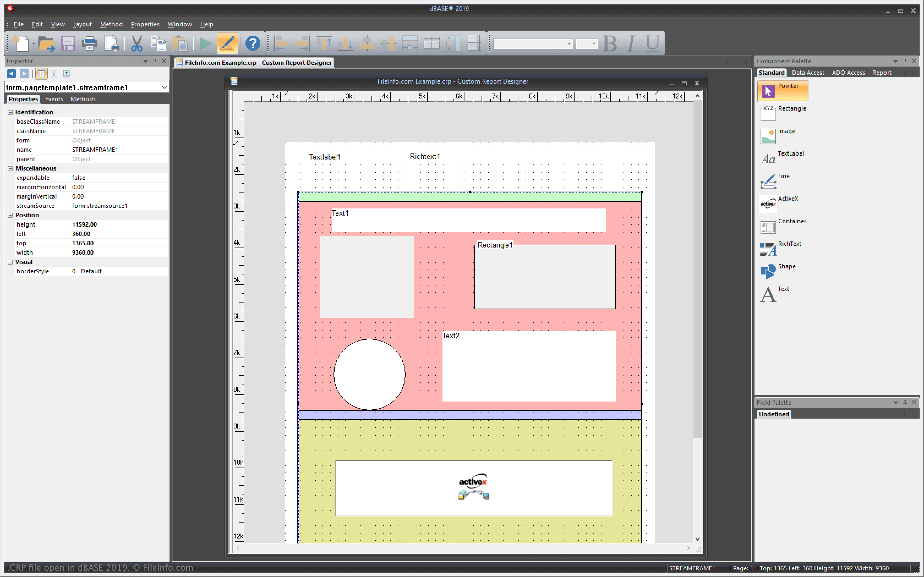Click Inspector forward navigation arrow
This screenshot has width=924, height=577.
(24, 74)
